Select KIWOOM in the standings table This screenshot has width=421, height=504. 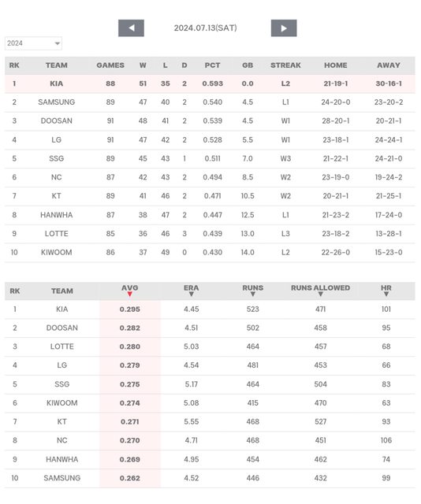click(x=56, y=252)
